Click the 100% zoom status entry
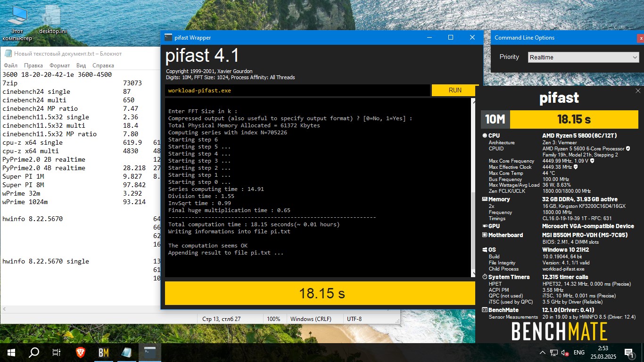The height and width of the screenshot is (362, 644). click(273, 319)
